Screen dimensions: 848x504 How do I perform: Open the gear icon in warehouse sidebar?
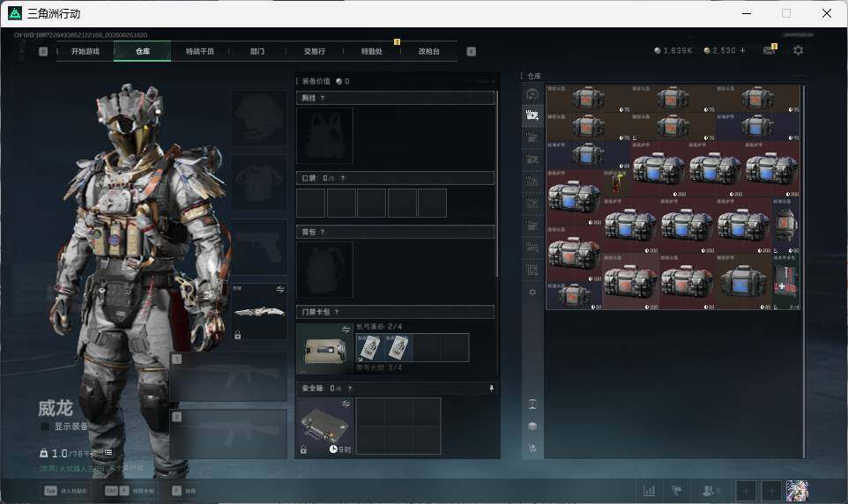(x=532, y=292)
